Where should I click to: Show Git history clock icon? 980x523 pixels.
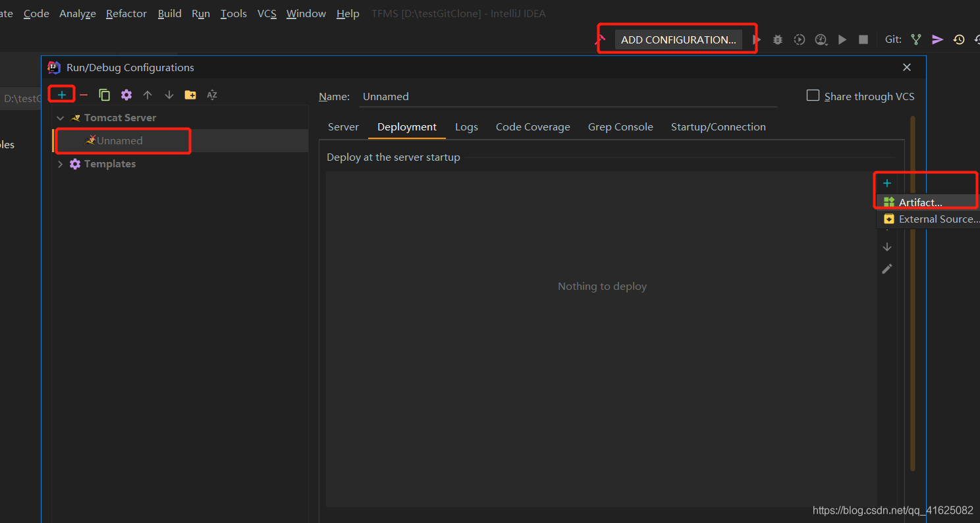[x=959, y=40]
